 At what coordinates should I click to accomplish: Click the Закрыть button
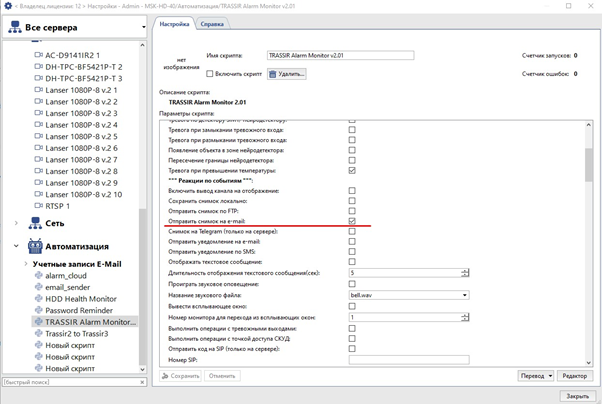[577, 396]
